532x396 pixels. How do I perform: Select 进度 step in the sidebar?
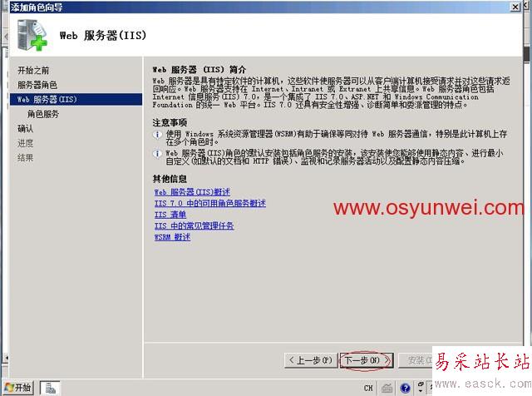click(x=26, y=143)
